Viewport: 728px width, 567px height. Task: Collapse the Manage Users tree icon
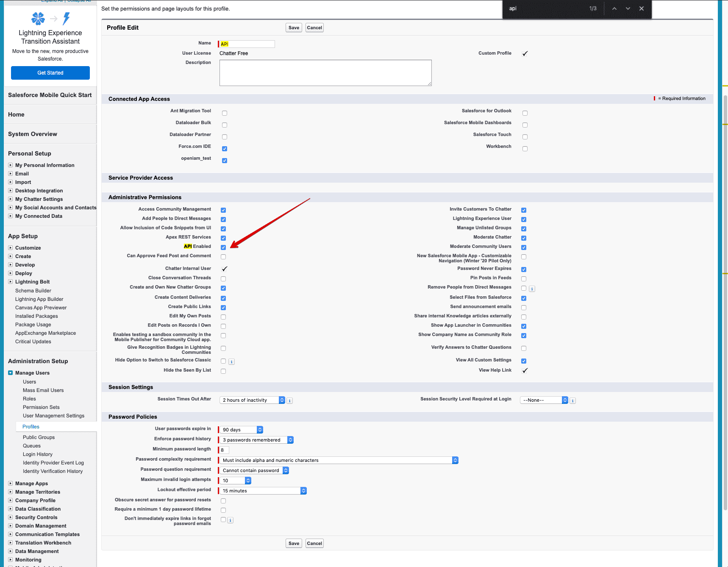pyautogui.click(x=11, y=373)
